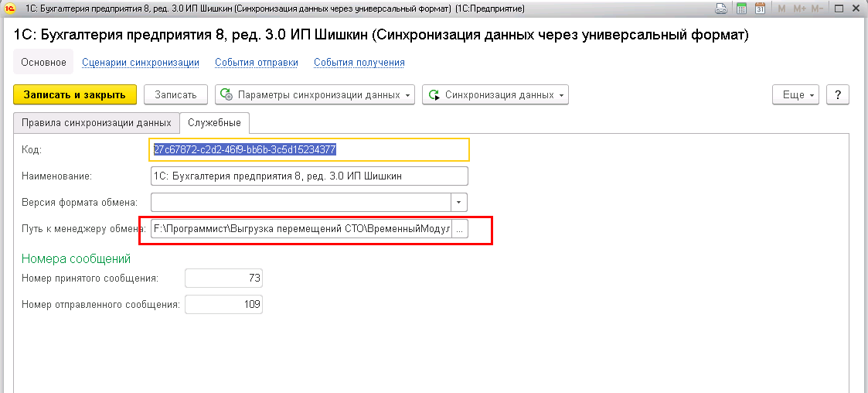Screen dimensions: 868x393
Task: Click the help question mark button
Action: coord(838,95)
